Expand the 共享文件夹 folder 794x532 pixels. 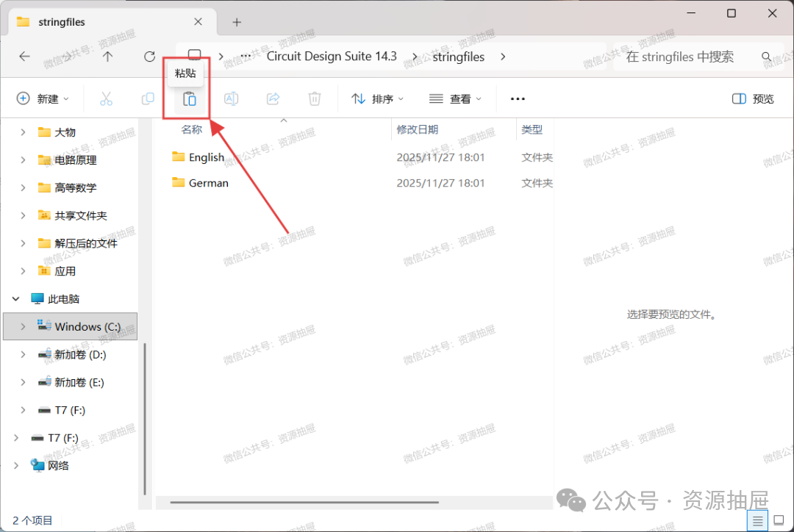[x=23, y=215]
